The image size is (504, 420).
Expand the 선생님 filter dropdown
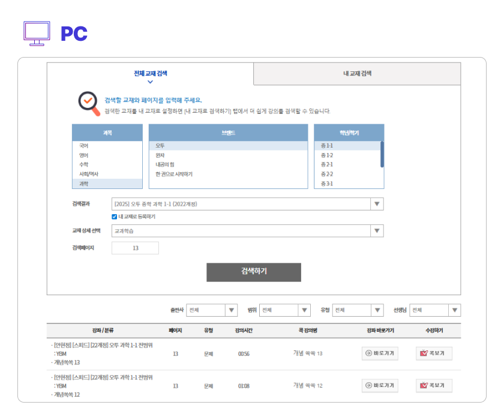coord(454,310)
